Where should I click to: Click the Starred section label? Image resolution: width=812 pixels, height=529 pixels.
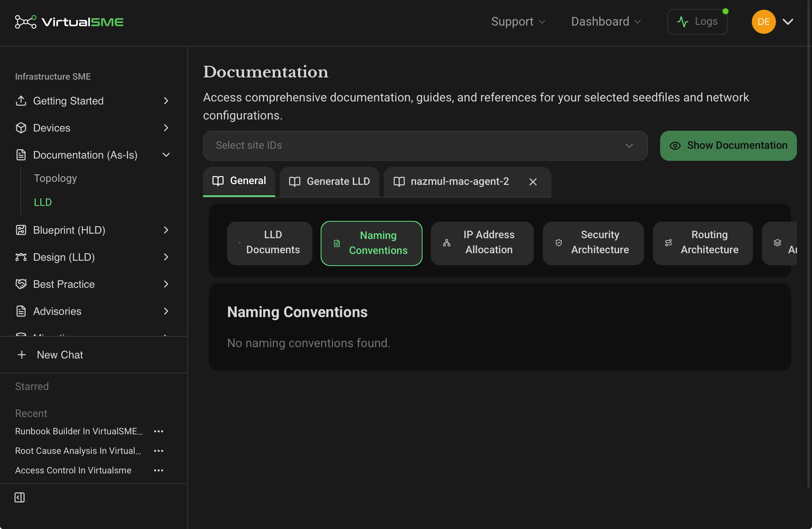pyautogui.click(x=32, y=386)
